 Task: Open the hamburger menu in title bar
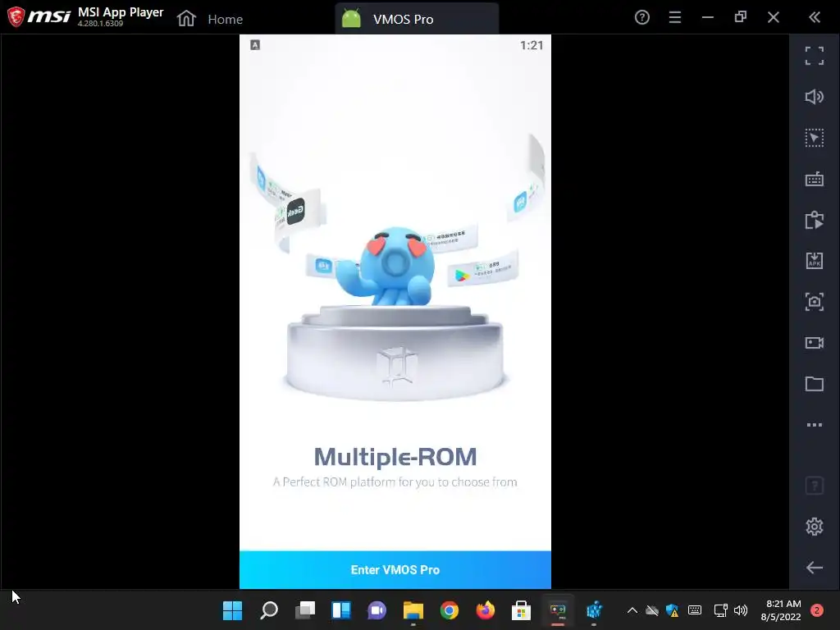pos(675,17)
